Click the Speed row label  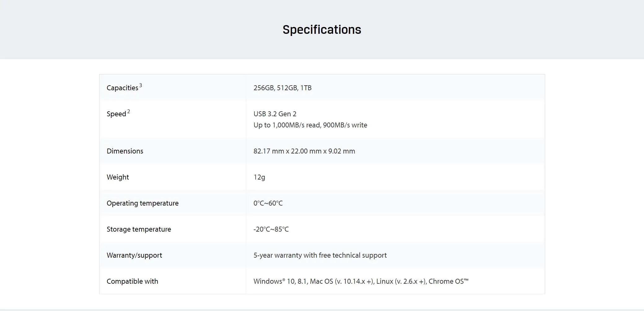click(116, 114)
